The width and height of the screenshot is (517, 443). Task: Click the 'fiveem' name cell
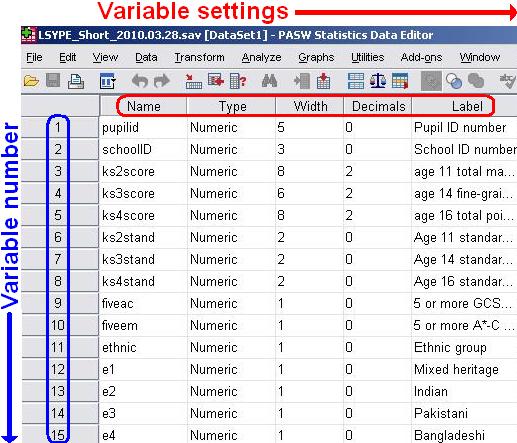tap(143, 325)
